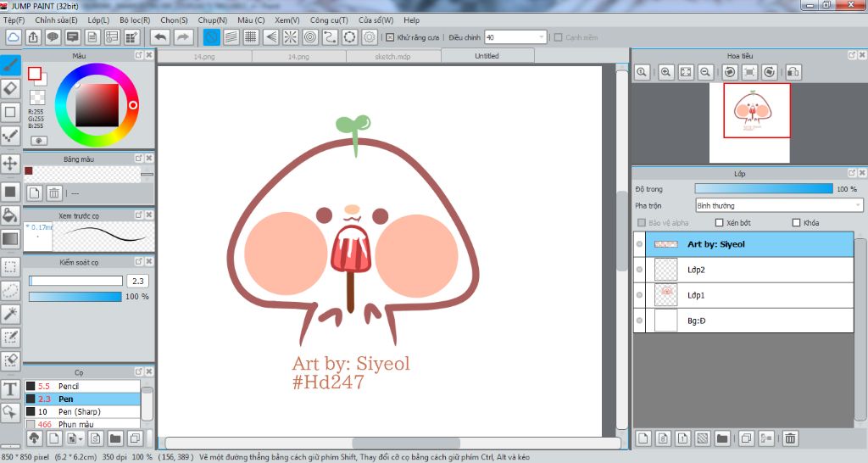Undock the Cọ brush panel
Image resolution: width=868 pixels, height=463 pixels.
[138, 371]
